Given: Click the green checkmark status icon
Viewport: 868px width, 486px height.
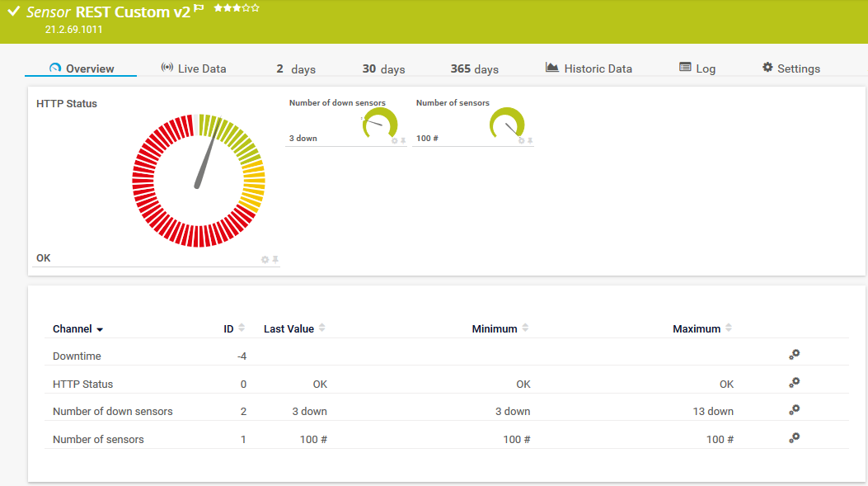Looking at the screenshot, I should coord(12,10).
